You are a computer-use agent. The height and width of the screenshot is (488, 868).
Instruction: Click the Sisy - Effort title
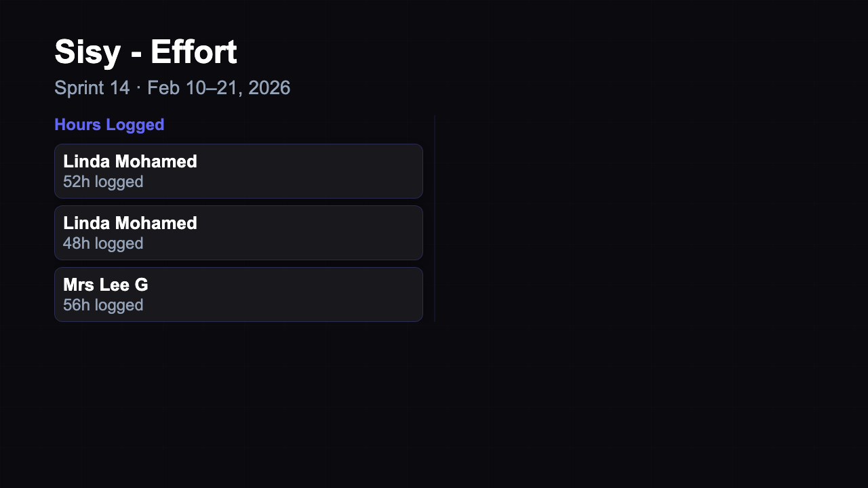click(145, 52)
